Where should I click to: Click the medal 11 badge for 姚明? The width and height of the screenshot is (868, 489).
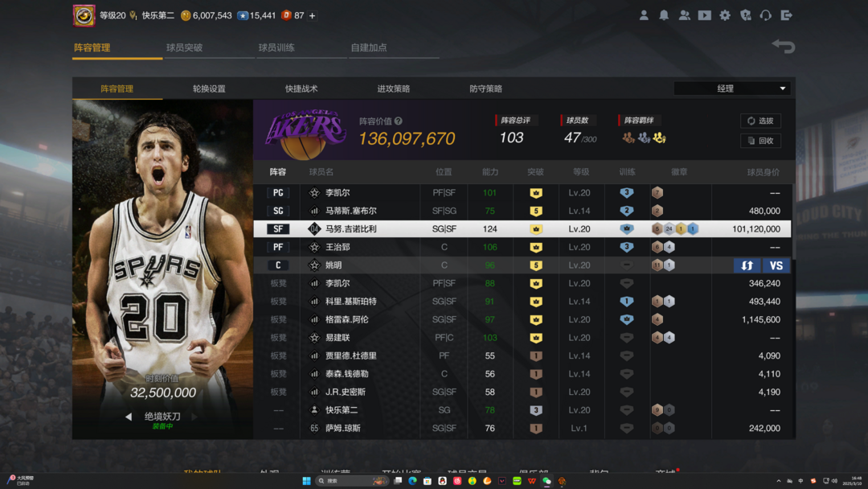657,265
